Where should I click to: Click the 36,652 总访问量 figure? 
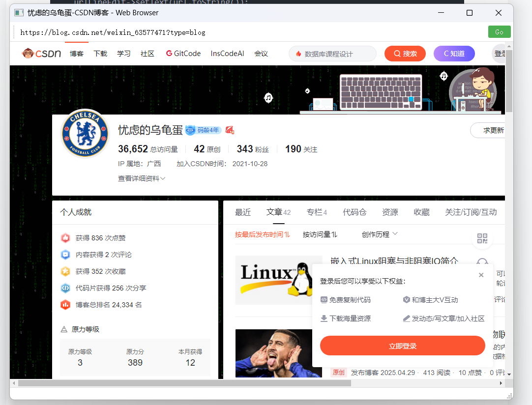coord(148,149)
